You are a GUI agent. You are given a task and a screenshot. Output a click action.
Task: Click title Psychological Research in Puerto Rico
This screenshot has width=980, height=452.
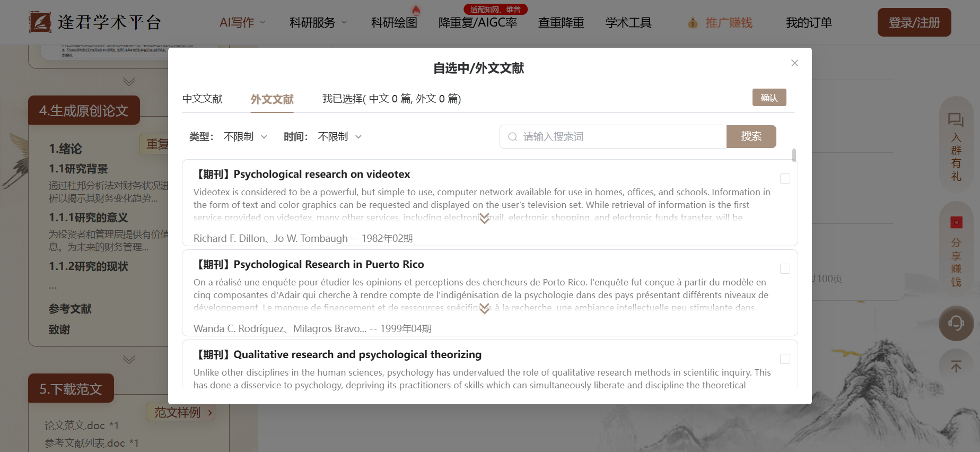329,264
